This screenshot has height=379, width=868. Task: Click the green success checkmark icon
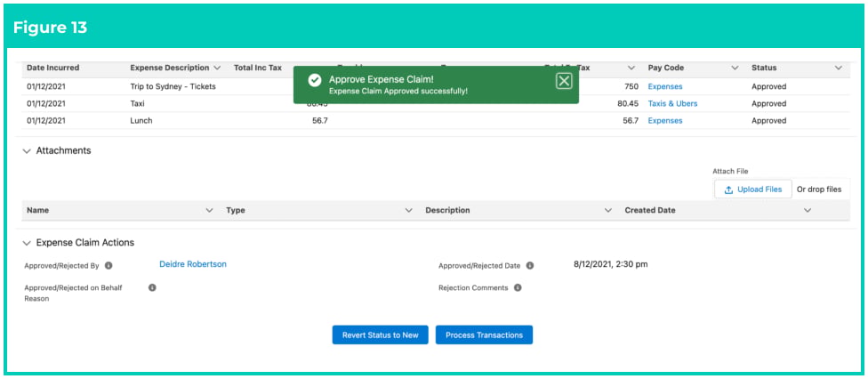click(x=315, y=81)
